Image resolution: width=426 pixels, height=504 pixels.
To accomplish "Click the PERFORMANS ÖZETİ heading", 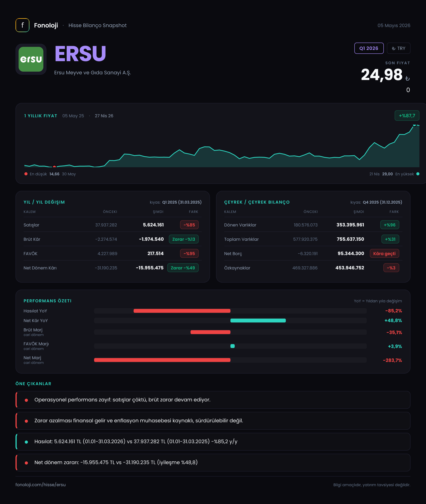I will (48, 301).
